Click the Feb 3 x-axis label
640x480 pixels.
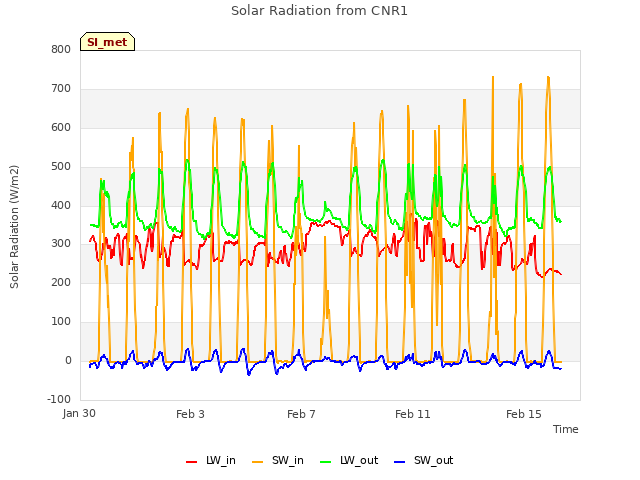click(190, 414)
